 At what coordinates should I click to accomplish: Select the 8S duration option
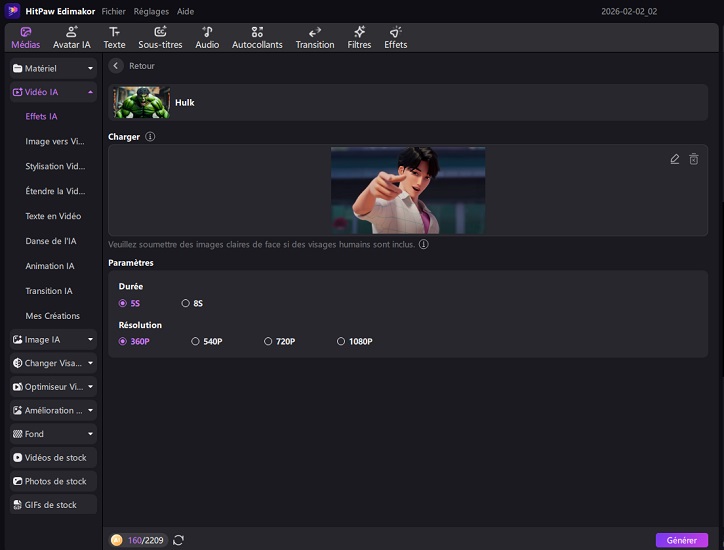(x=186, y=303)
